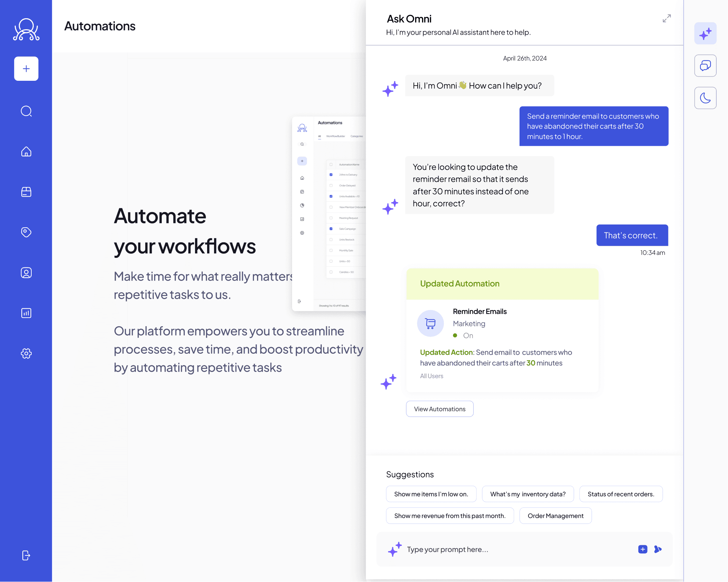Image resolution: width=728 pixels, height=582 pixels.
Task: Click the add attachment plus icon
Action: tap(642, 549)
